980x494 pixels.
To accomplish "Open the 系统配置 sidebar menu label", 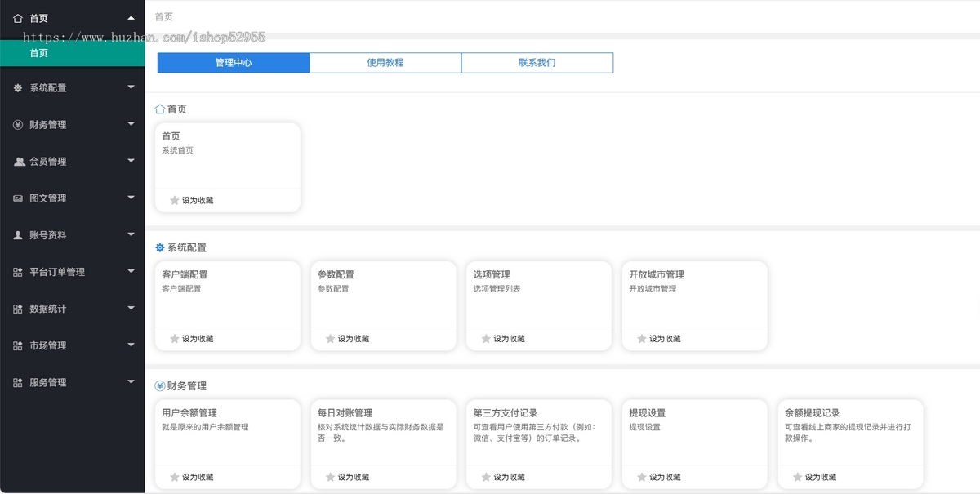I will click(48, 87).
